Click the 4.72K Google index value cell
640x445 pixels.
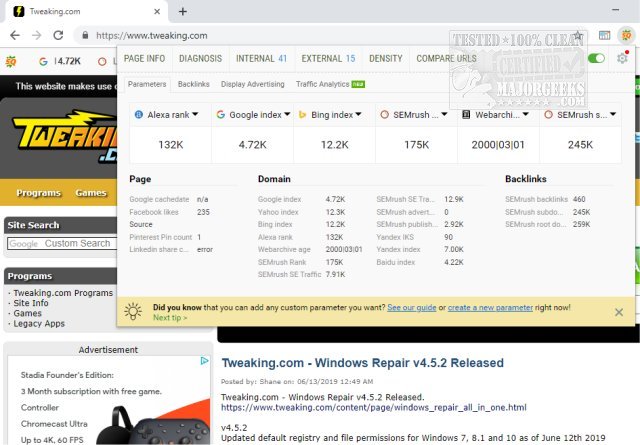[x=253, y=145]
